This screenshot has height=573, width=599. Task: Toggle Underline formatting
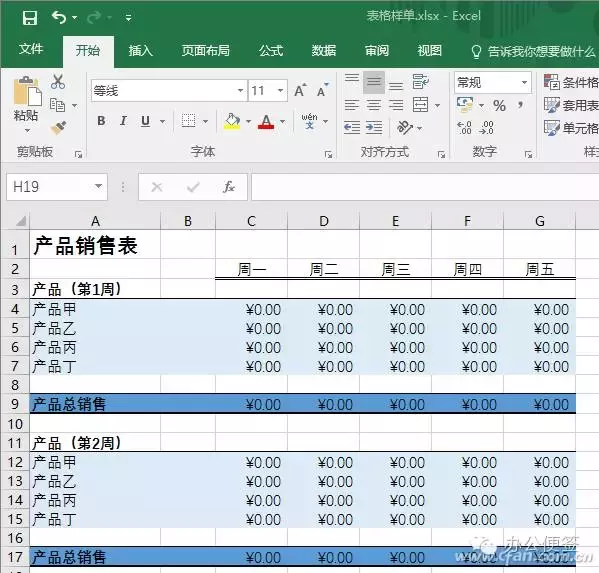[x=145, y=121]
